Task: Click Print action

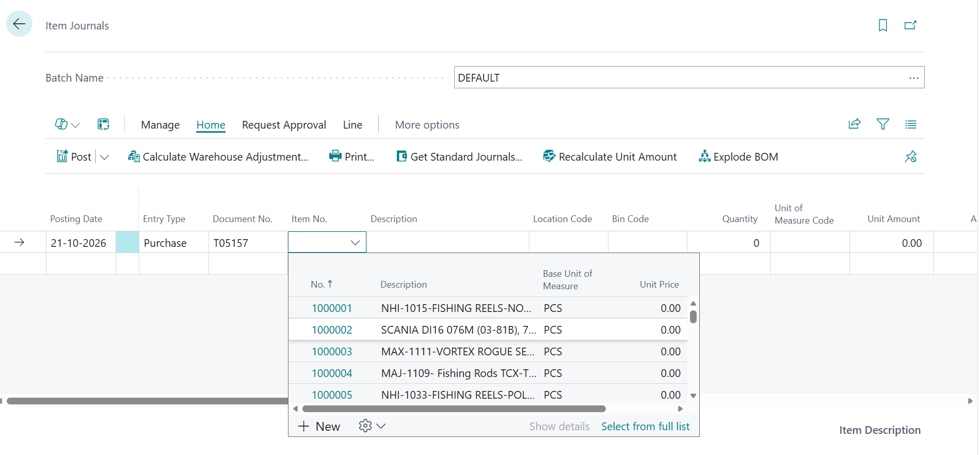Action: click(351, 156)
